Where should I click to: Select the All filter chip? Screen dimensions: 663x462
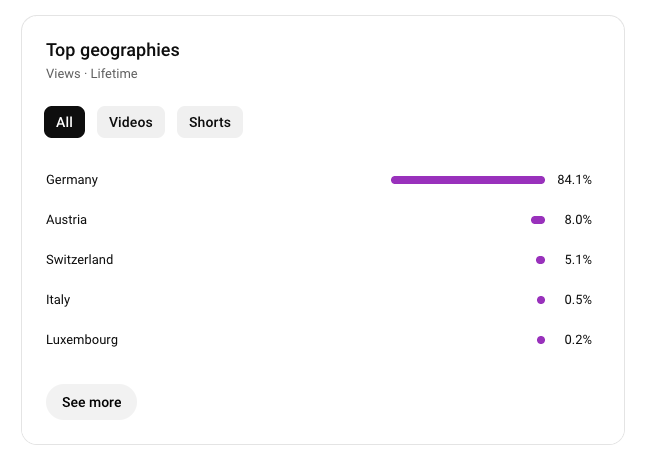(x=64, y=122)
